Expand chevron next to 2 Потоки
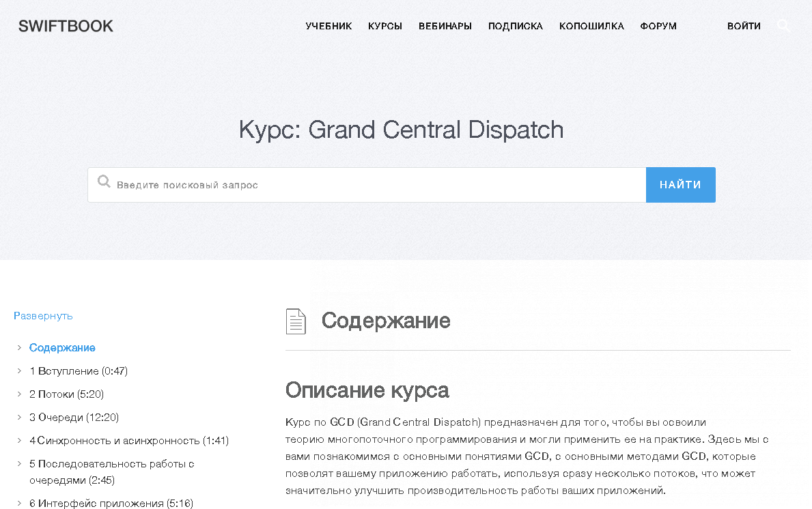 [19, 394]
